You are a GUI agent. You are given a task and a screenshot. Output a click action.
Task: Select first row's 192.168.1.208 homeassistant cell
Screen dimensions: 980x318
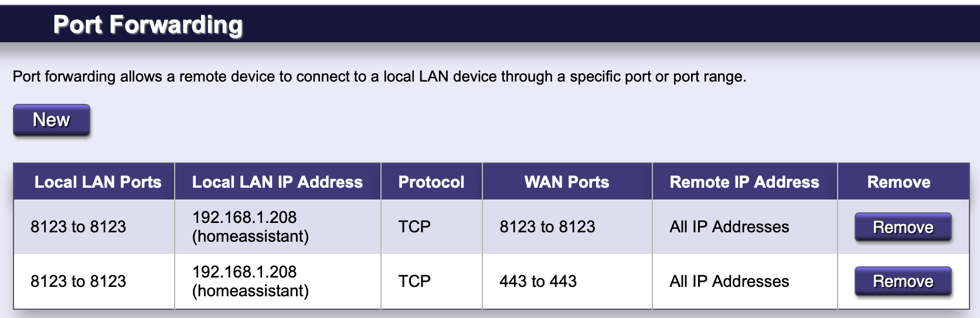click(278, 226)
